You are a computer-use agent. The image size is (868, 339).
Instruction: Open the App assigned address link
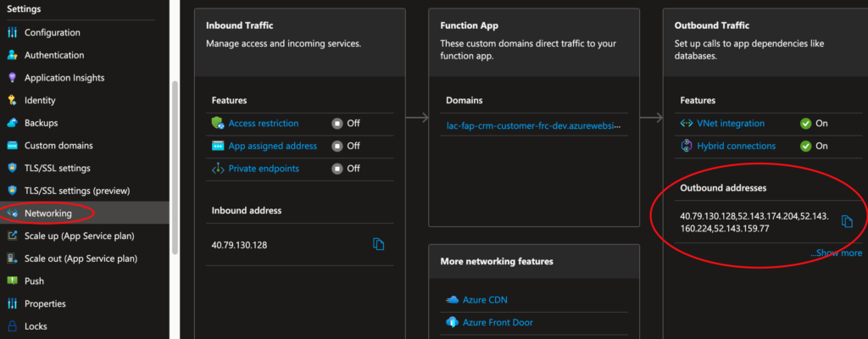(x=272, y=146)
